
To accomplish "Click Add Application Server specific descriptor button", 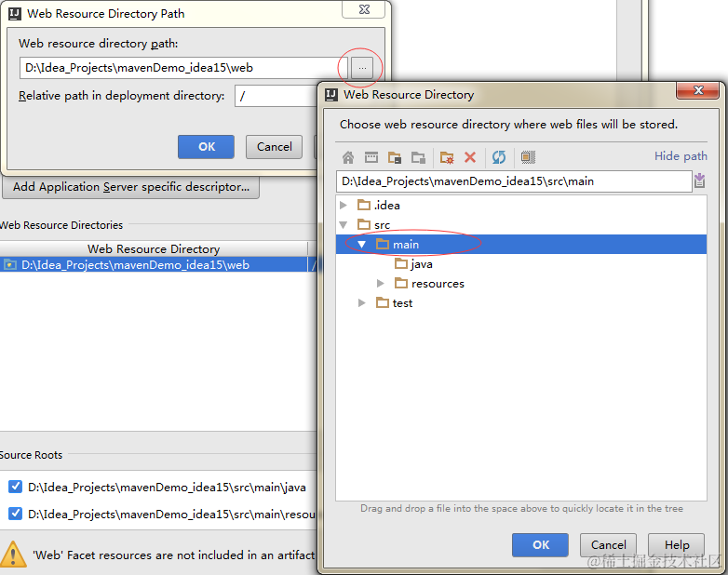I will click(131, 187).
